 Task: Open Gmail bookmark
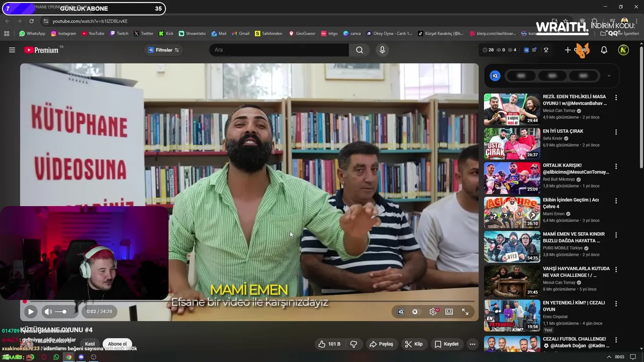(x=240, y=34)
